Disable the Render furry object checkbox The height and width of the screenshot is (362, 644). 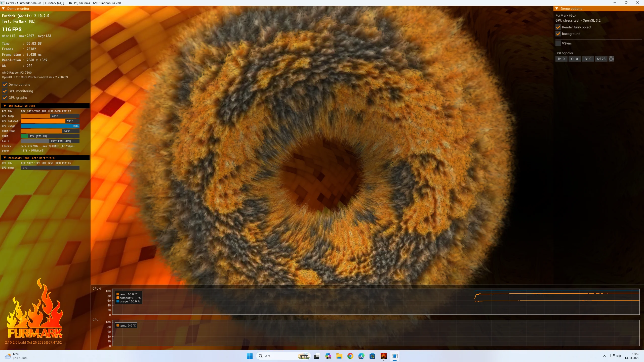[558, 27]
